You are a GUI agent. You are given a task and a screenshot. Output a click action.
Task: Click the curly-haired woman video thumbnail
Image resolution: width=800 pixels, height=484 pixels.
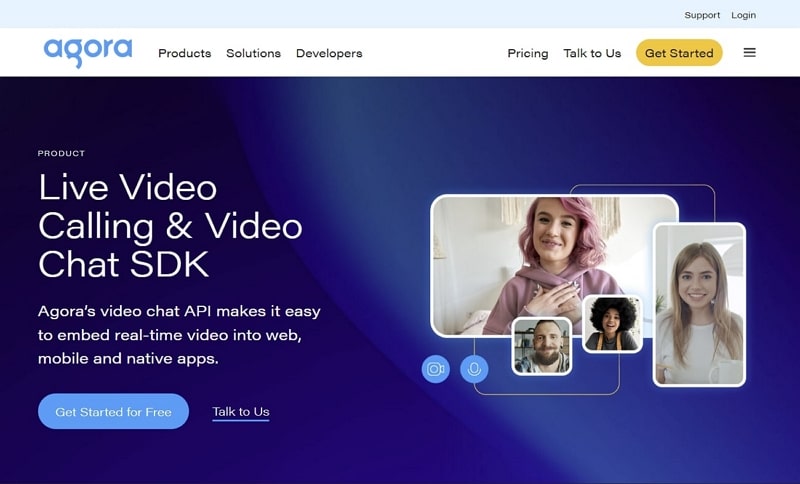point(612,323)
